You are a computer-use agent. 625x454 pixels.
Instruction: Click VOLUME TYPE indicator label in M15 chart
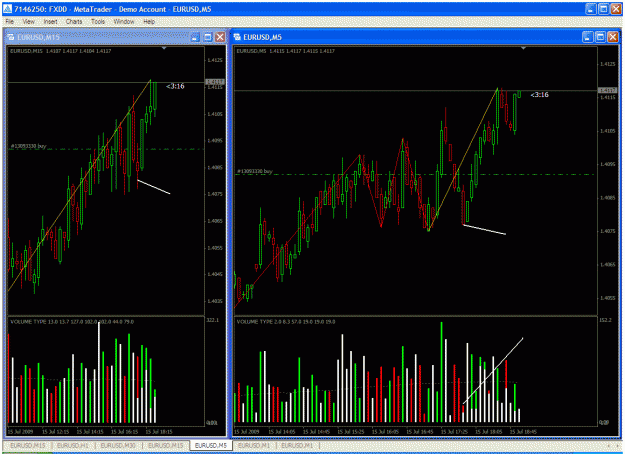click(72, 322)
